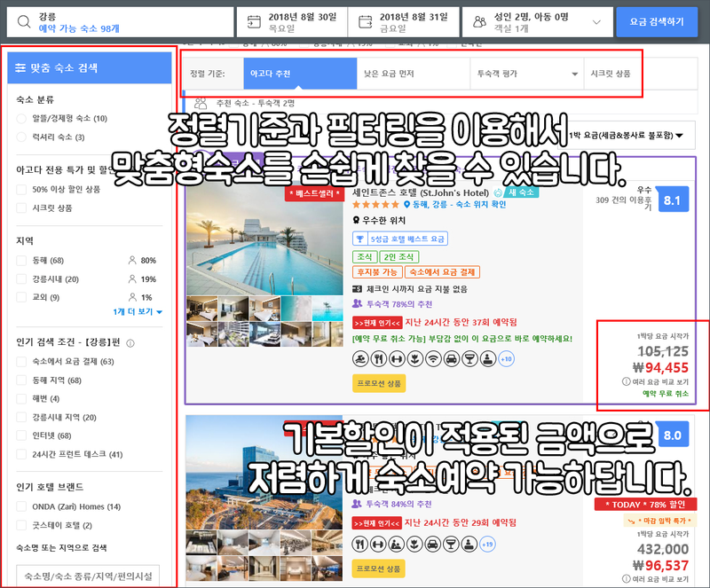The height and width of the screenshot is (588, 710).
Task: Click the bar cocktail icon for 세인트존스 호텔
Action: (469, 359)
